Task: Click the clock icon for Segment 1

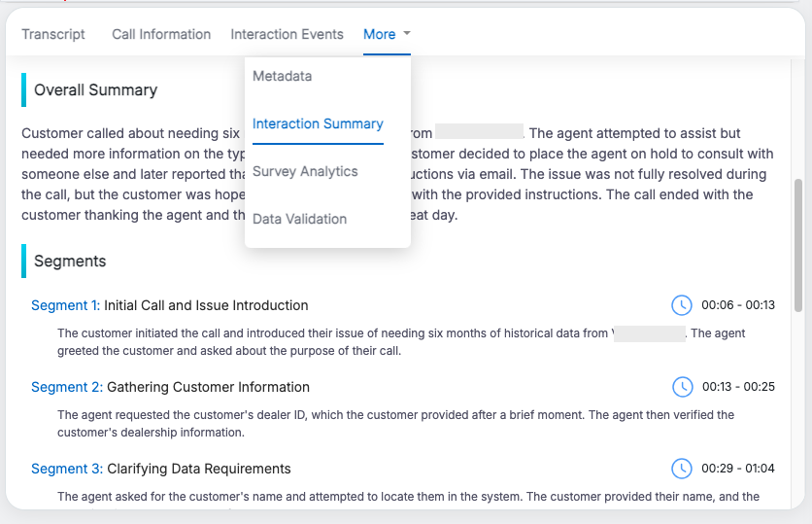Action: (682, 305)
